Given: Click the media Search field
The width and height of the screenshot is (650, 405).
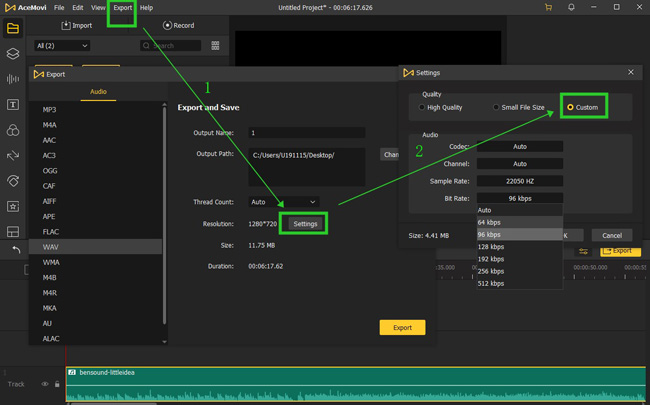Looking at the screenshot, I should (x=170, y=46).
